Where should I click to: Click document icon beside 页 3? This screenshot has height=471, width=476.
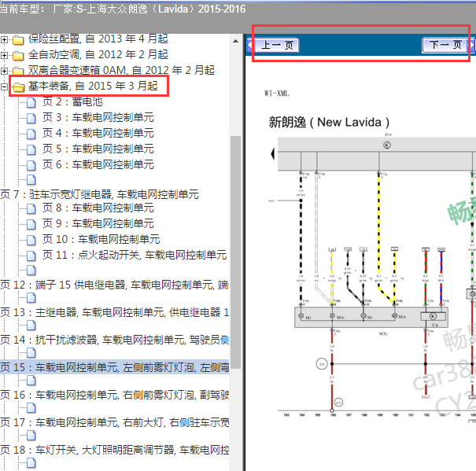tap(31, 119)
